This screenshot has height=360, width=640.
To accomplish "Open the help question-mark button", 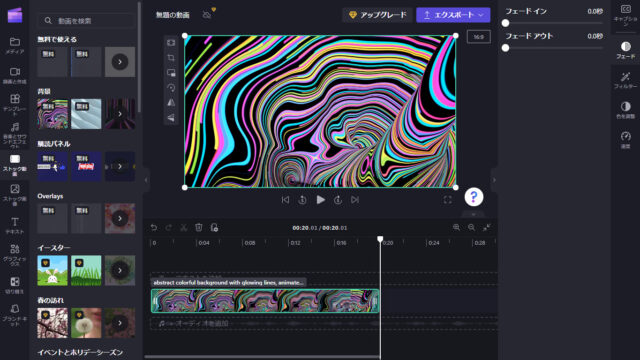I will [473, 197].
